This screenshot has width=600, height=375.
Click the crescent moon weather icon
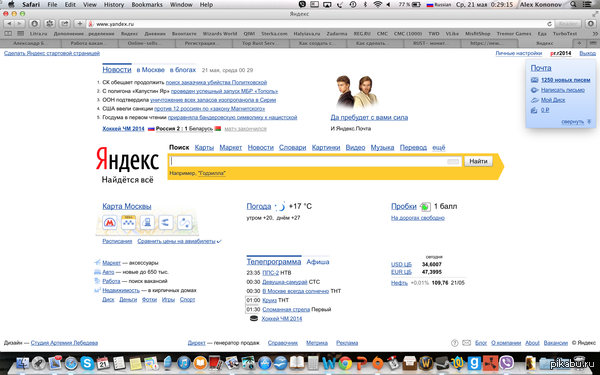tap(280, 207)
